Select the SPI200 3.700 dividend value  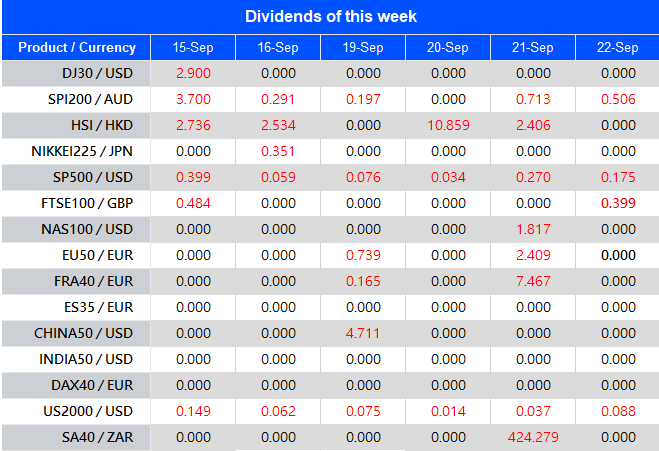193,100
